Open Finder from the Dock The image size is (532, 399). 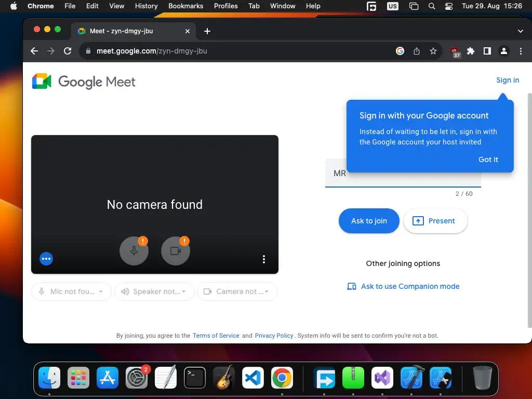tap(49, 378)
